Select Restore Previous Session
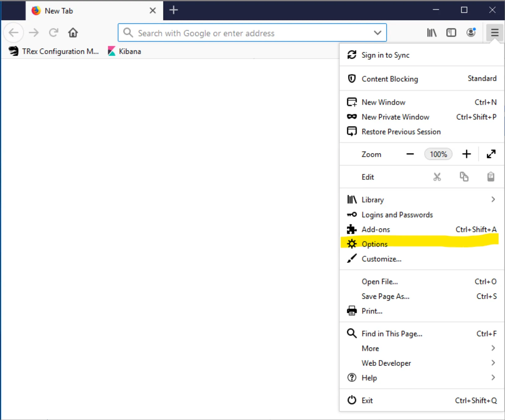 [422, 131]
